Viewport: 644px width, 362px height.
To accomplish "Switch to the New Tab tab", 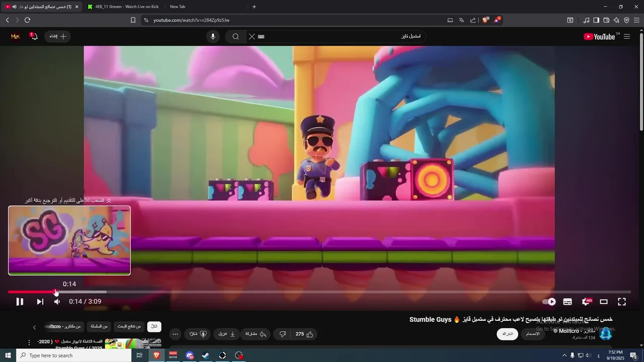I will 178,7.
